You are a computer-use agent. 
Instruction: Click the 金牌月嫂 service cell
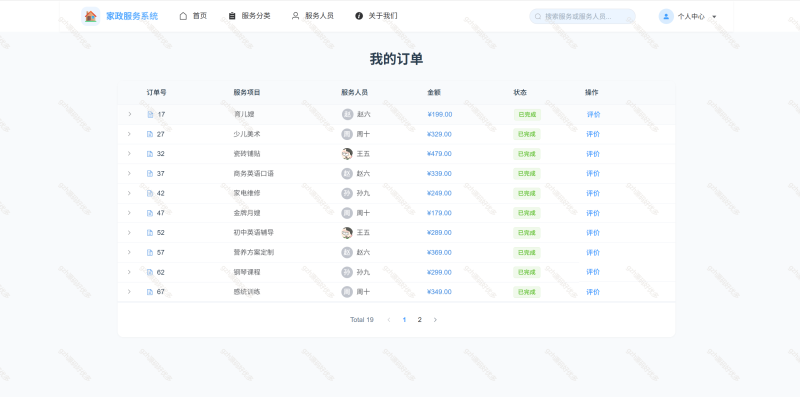[x=247, y=213]
